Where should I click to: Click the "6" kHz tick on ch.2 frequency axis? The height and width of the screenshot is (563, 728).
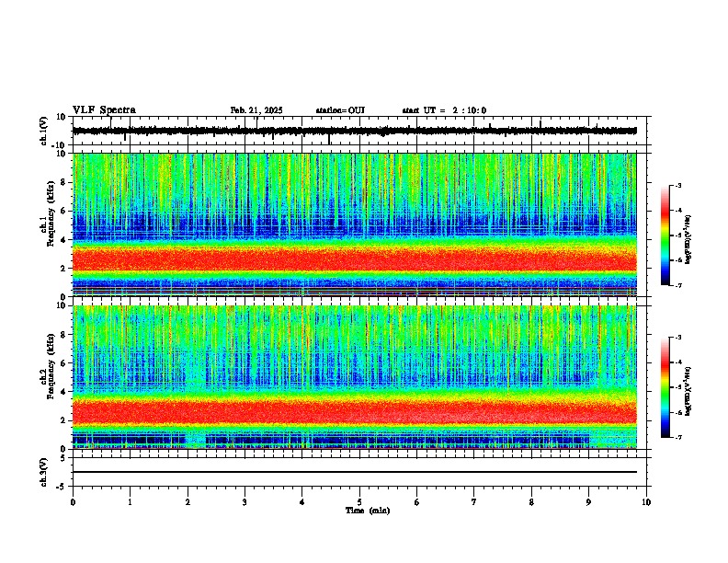pos(64,363)
